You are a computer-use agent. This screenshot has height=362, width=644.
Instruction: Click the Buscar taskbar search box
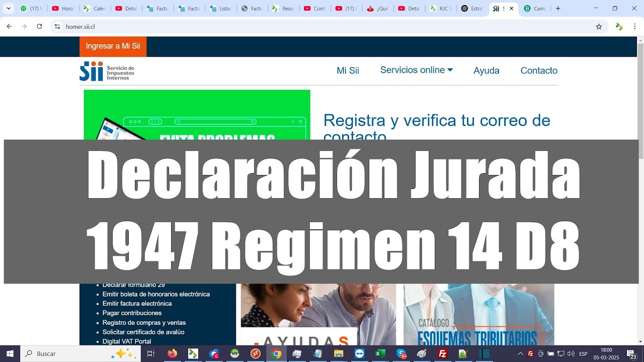[80, 354]
